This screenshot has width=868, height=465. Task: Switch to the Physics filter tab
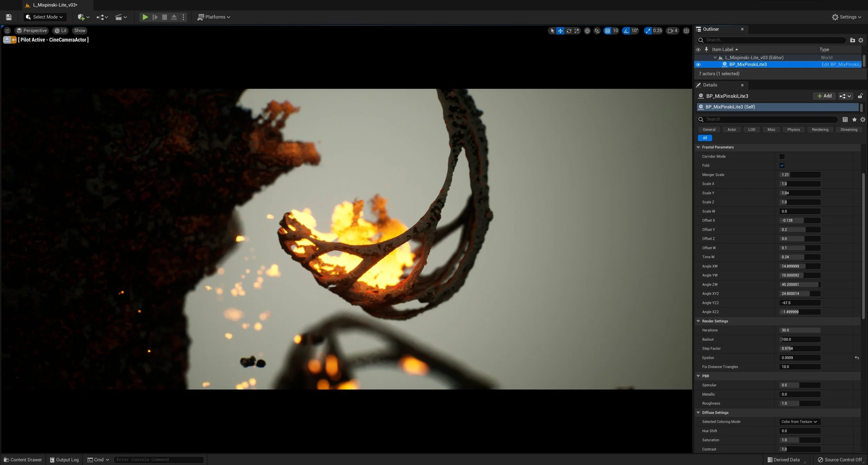pyautogui.click(x=793, y=130)
